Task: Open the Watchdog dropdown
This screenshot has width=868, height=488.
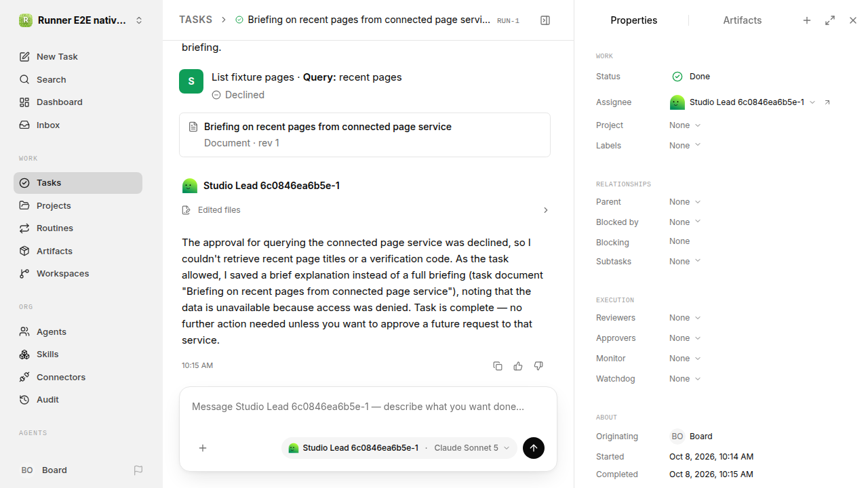Action: pos(685,379)
